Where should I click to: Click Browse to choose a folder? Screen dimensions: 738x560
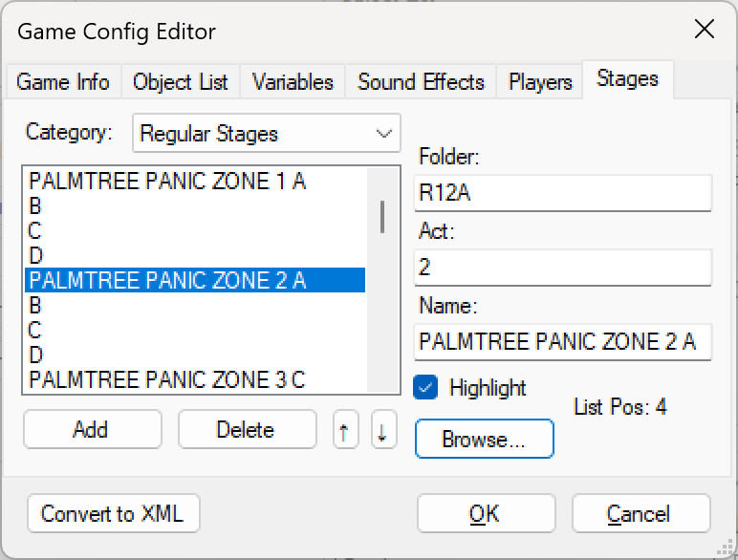point(484,440)
